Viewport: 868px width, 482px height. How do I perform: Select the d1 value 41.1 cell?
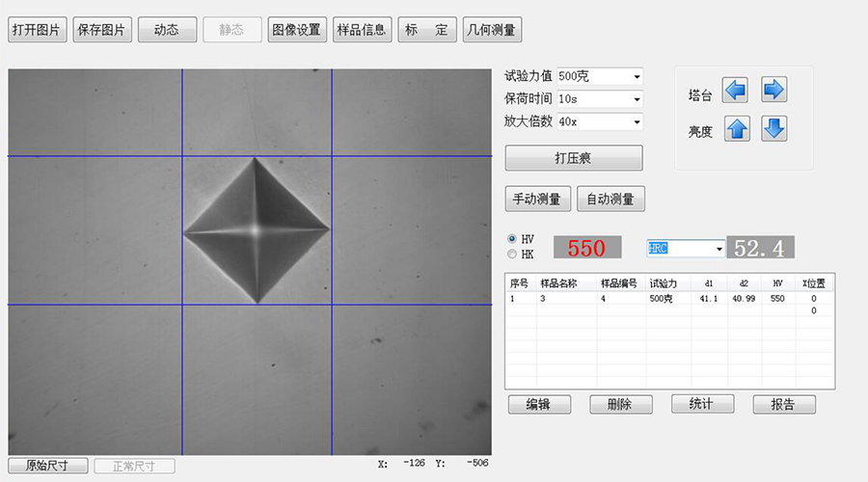tap(709, 298)
